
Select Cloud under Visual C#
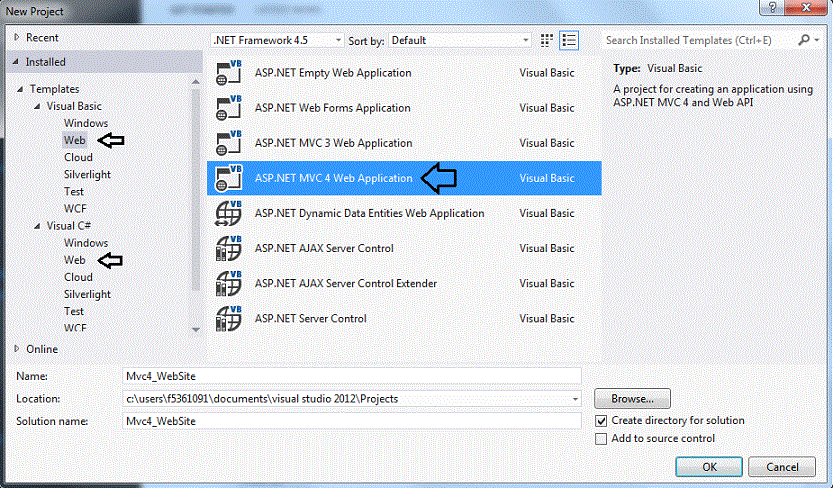78,277
